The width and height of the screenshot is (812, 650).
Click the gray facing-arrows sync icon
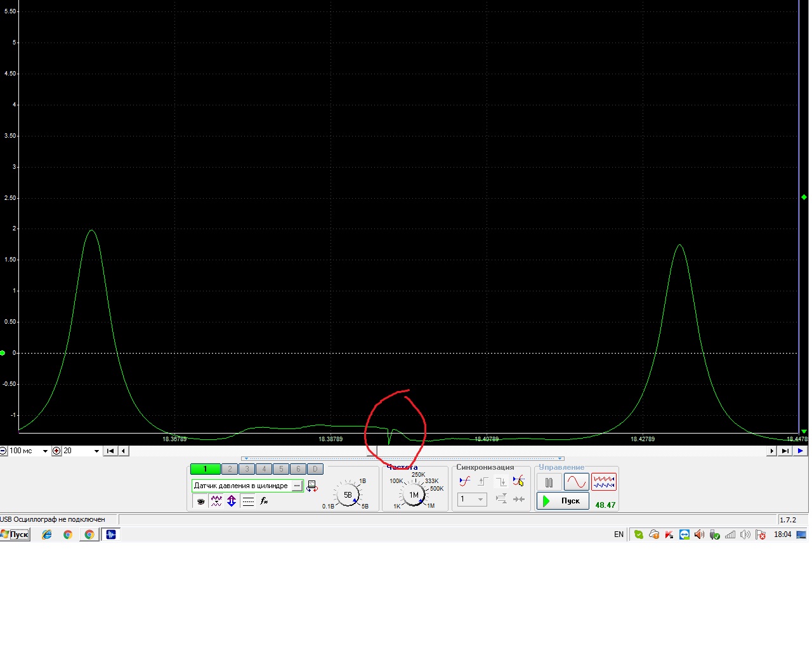click(x=519, y=499)
